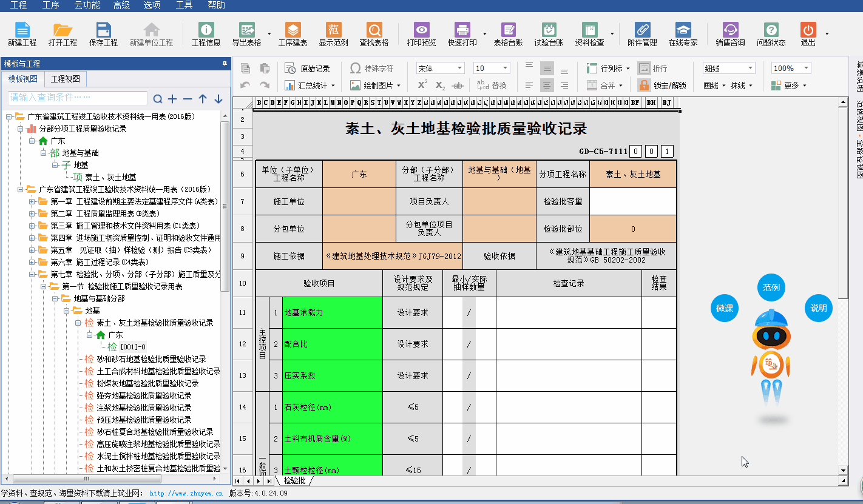Click the 新建工程 (New Project) icon
863x504 pixels.
[22, 35]
